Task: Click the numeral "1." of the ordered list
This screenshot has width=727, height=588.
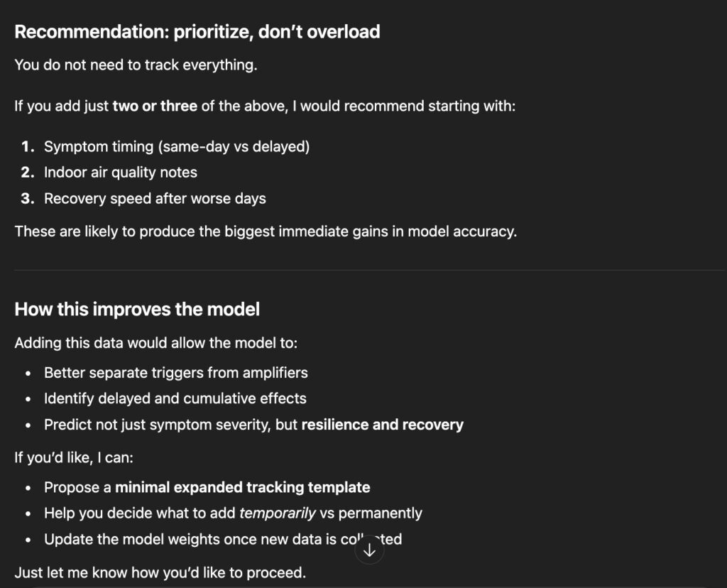Action: (x=28, y=147)
